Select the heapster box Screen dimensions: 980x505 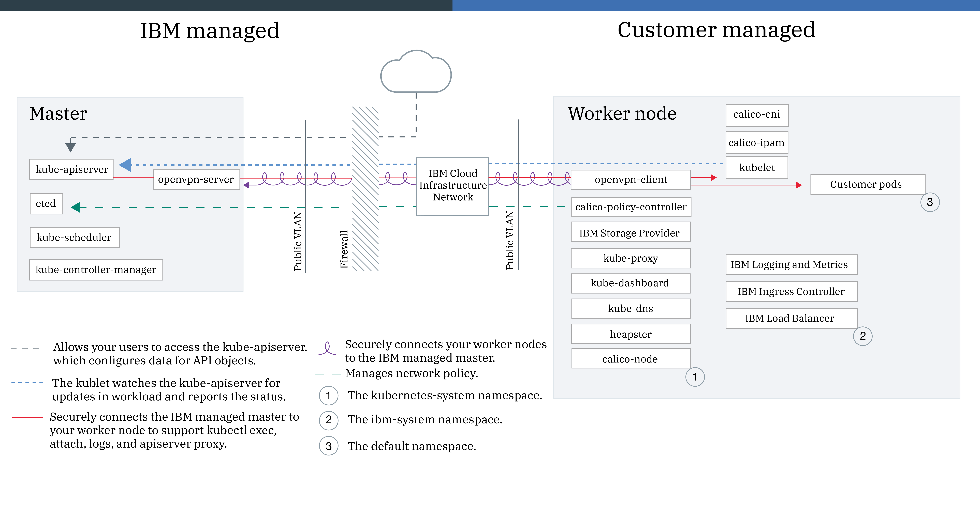tap(631, 334)
